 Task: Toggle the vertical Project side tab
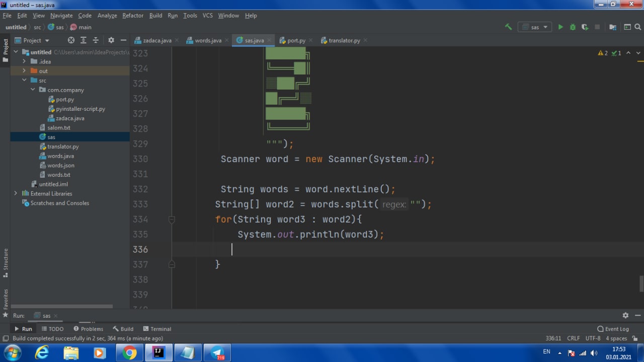pyautogui.click(x=6, y=50)
